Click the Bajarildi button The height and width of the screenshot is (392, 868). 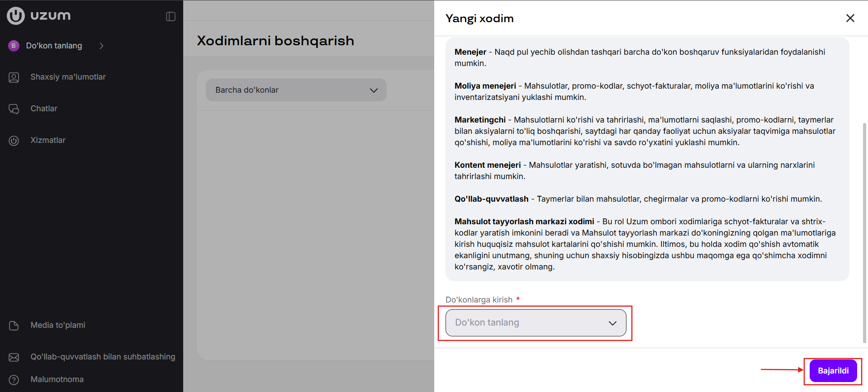click(x=833, y=371)
